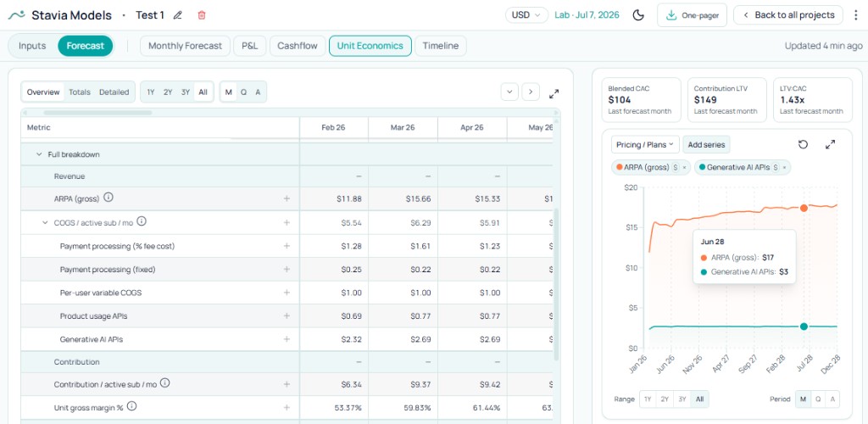Remove Generative AI APIs series chip
This screenshot has height=424, width=868.
pos(784,167)
